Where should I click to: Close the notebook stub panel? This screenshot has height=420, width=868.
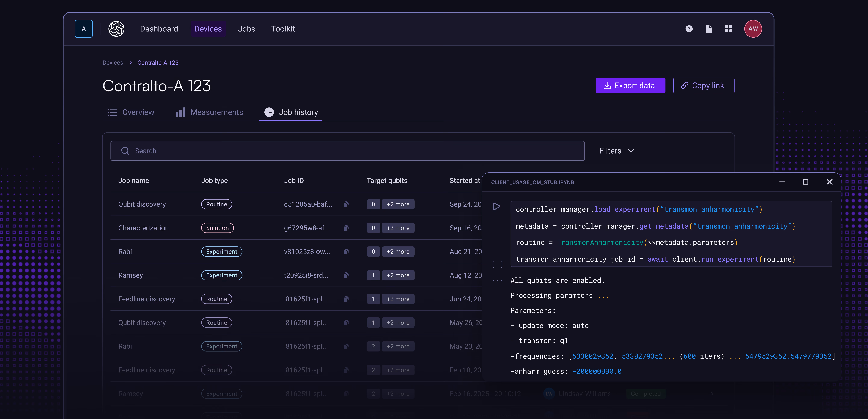tap(830, 182)
